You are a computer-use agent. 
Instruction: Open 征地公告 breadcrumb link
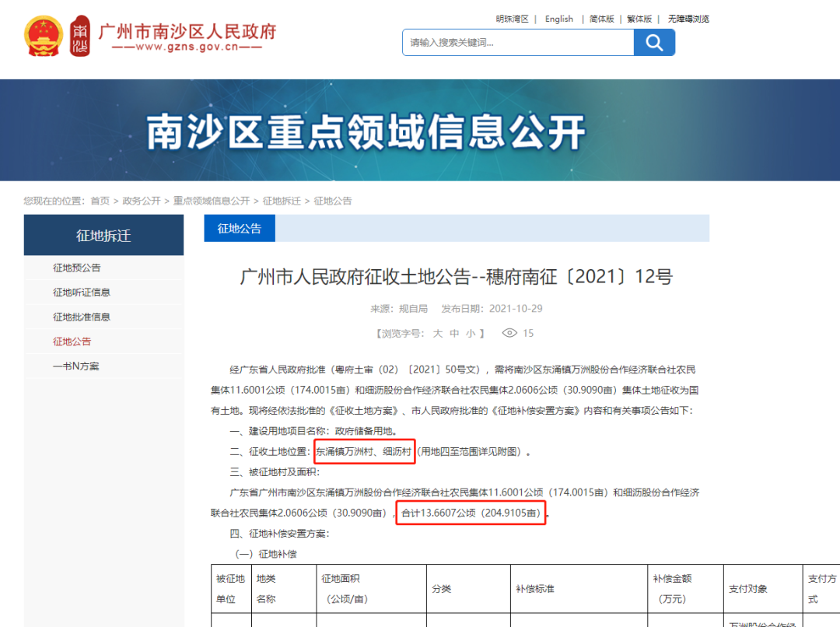click(x=333, y=201)
